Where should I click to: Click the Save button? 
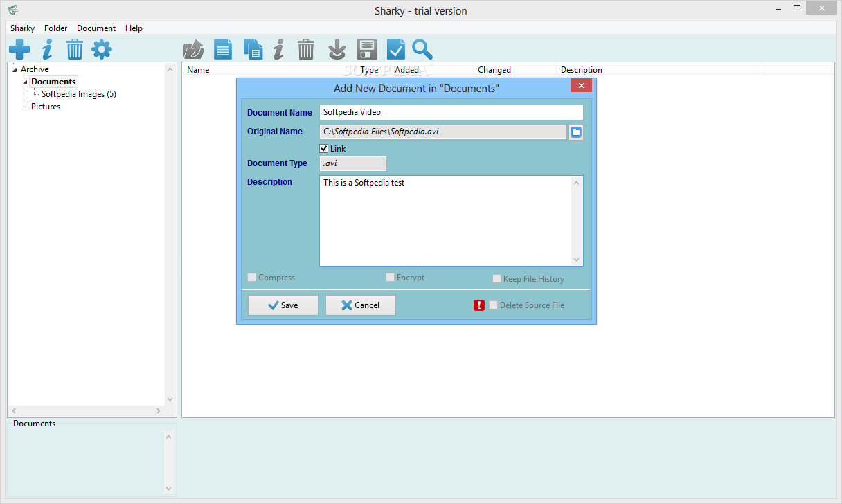[283, 305]
